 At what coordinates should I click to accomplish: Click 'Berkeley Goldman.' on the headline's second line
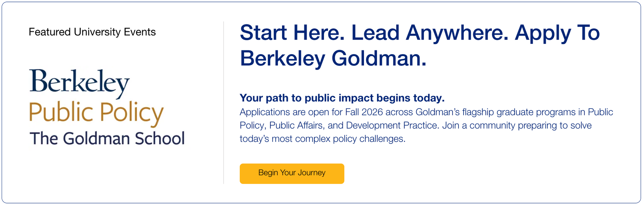pyautogui.click(x=333, y=58)
